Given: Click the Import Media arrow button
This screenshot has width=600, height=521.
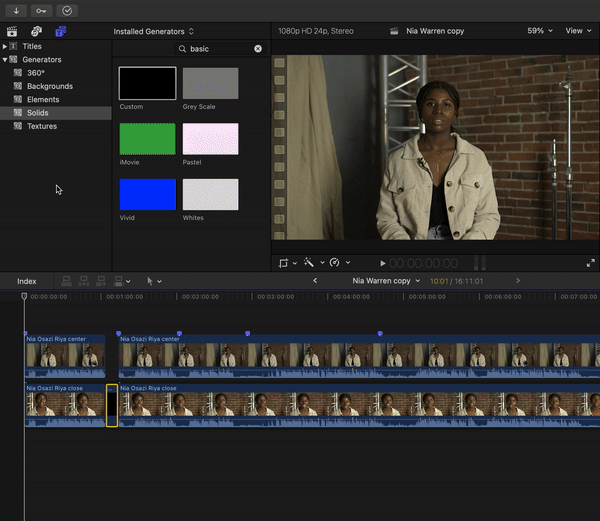Looking at the screenshot, I should pyautogui.click(x=16, y=10).
